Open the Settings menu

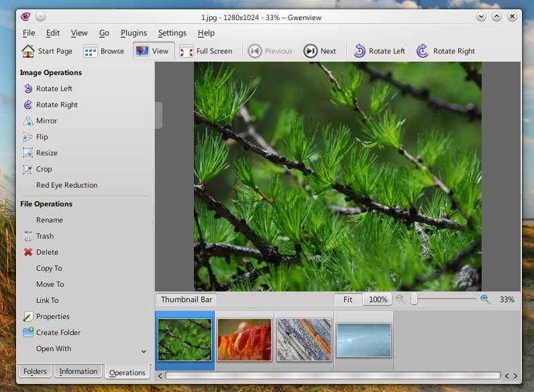pos(172,33)
